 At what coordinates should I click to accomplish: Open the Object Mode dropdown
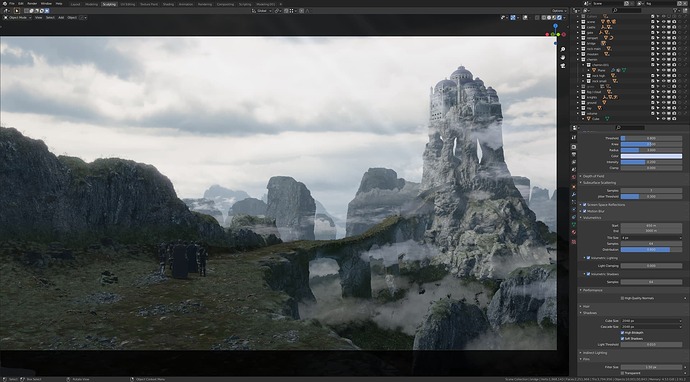(17, 18)
